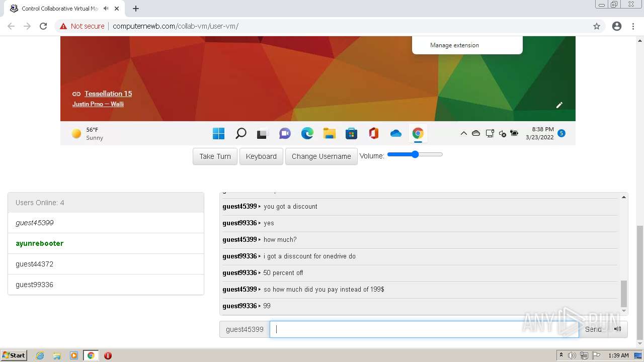Screen dimensions: 644x362
Task: Mute the tab via its speaker icon
Action: tap(106, 9)
